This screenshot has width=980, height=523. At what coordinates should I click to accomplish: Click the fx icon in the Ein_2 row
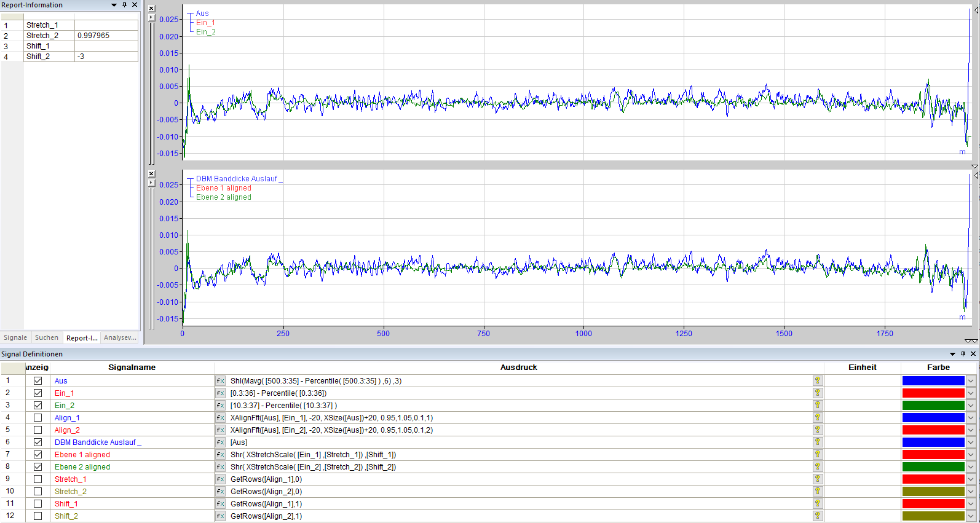pos(220,406)
